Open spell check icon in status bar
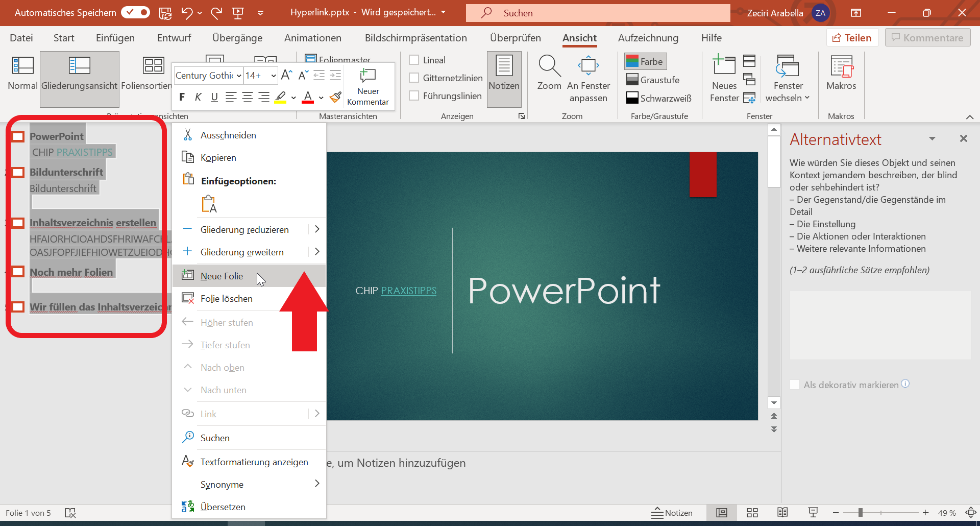 [x=70, y=513]
